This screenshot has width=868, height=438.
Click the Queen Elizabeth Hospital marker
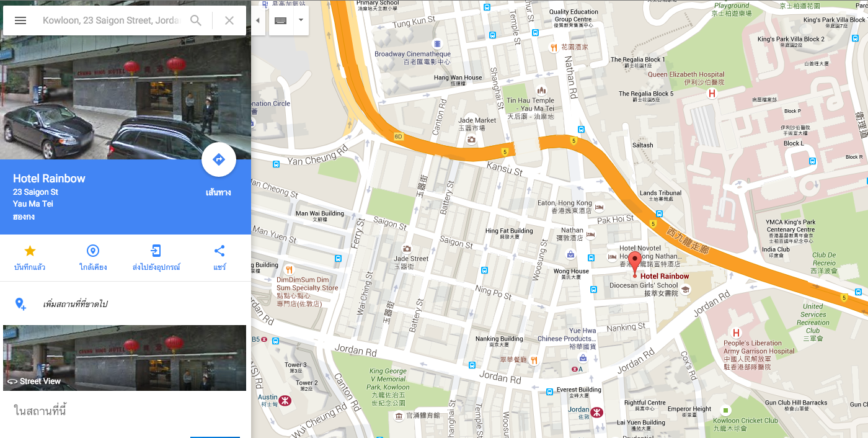[712, 94]
